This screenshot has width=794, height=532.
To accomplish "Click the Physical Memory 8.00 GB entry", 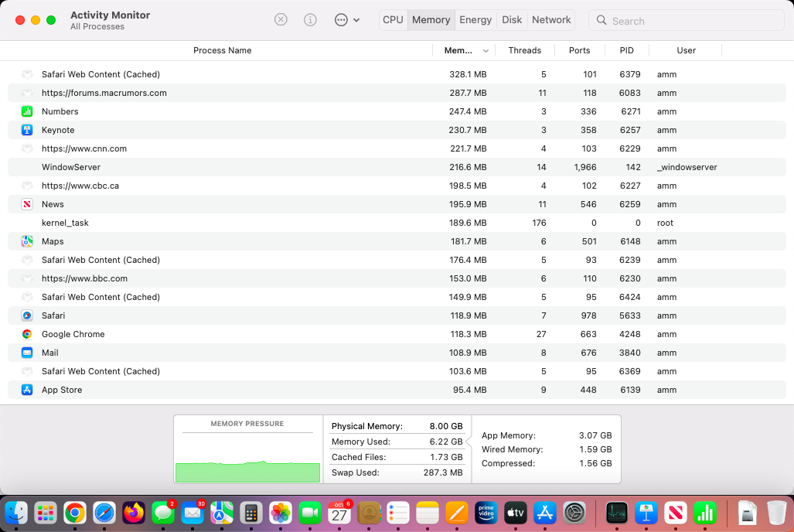I will point(397,426).
